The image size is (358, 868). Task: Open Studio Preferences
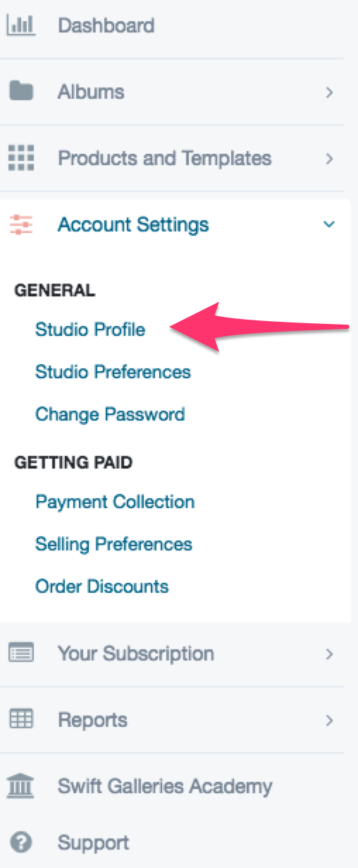[113, 371]
